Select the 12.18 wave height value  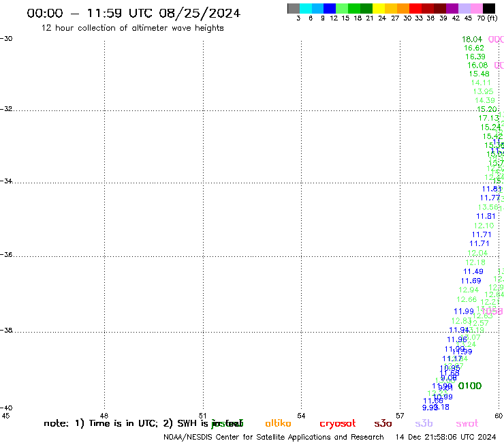(x=475, y=262)
